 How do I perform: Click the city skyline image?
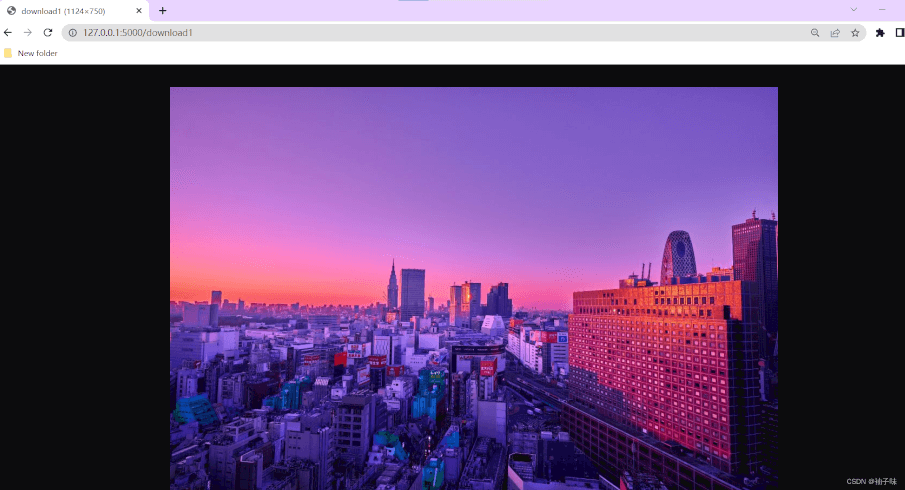[x=474, y=289]
